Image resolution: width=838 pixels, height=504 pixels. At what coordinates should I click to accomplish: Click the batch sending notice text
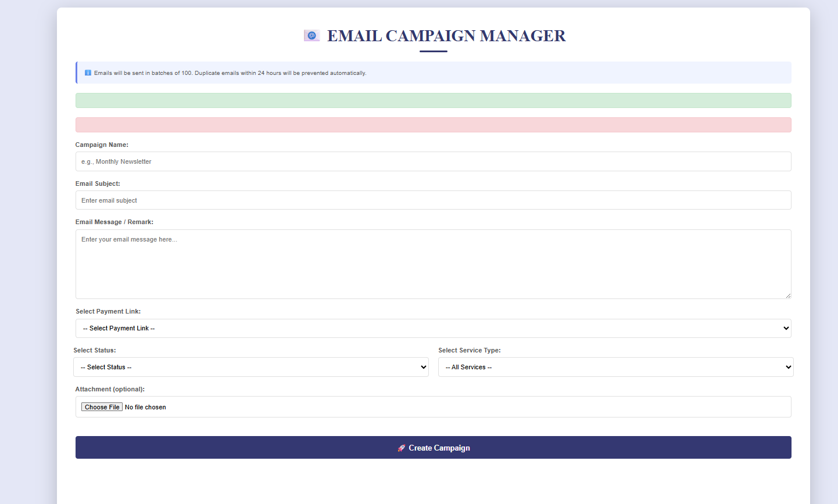pyautogui.click(x=230, y=73)
